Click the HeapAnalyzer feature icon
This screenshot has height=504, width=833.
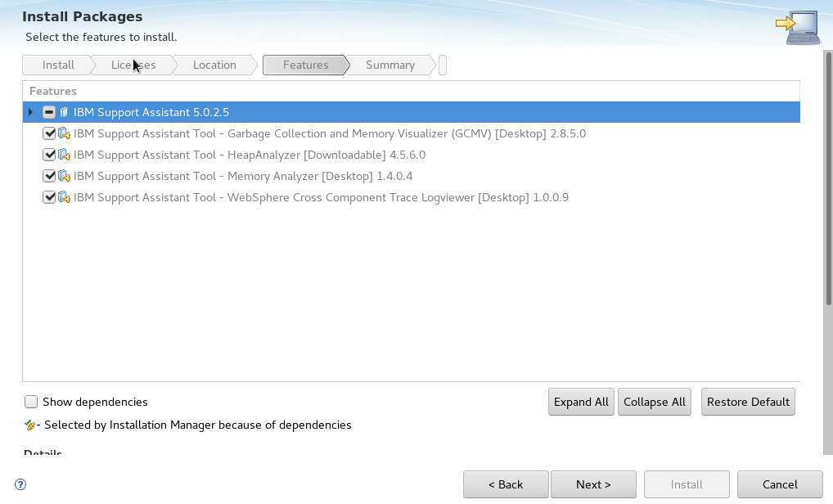65,155
